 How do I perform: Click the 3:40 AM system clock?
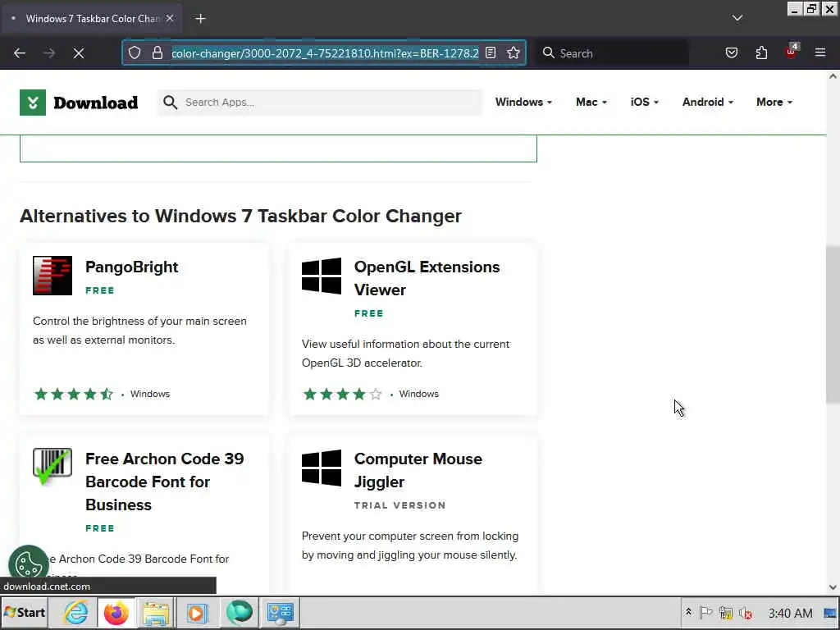pyautogui.click(x=790, y=613)
